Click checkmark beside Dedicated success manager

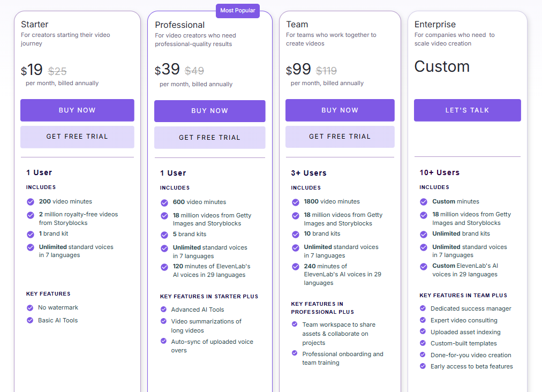(x=423, y=308)
